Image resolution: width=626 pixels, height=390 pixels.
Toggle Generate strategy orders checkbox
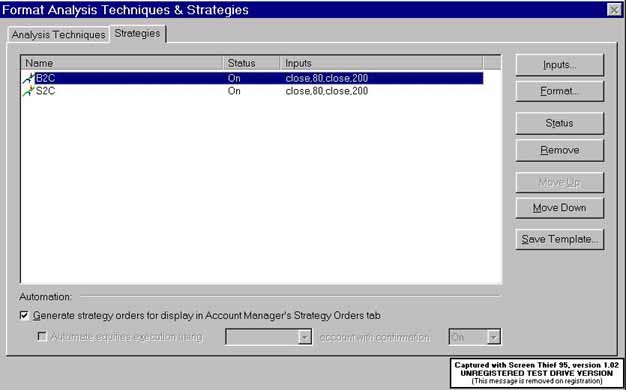[x=24, y=315]
